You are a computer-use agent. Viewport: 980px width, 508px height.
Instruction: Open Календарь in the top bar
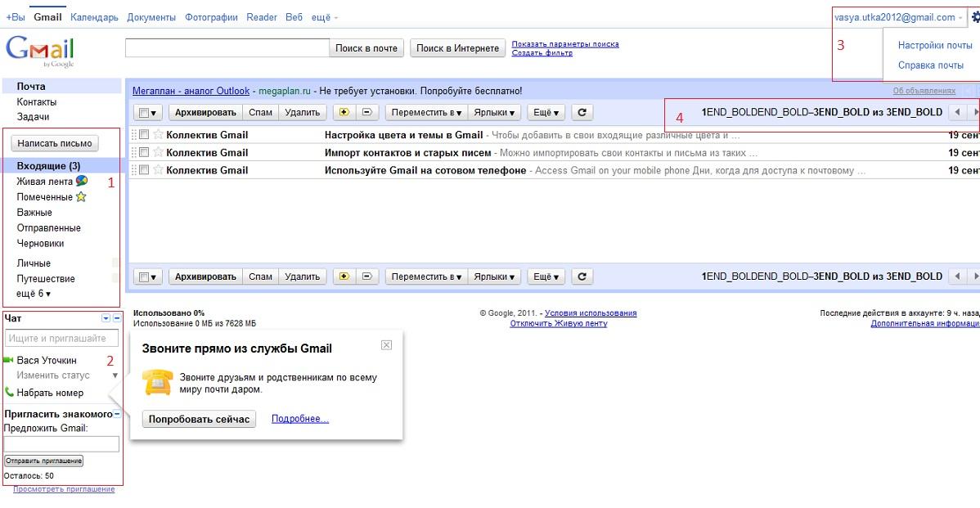94,17
